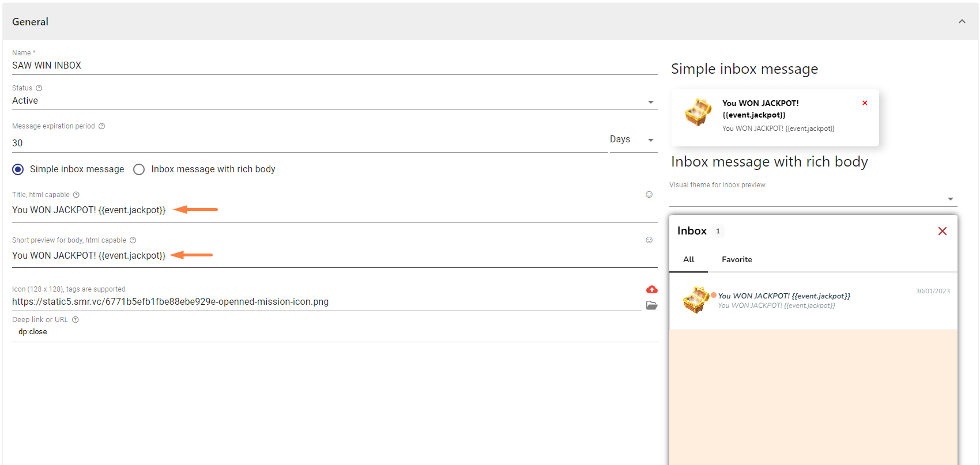
Task: Open the folder browse icon for icon URL
Action: tap(651, 305)
